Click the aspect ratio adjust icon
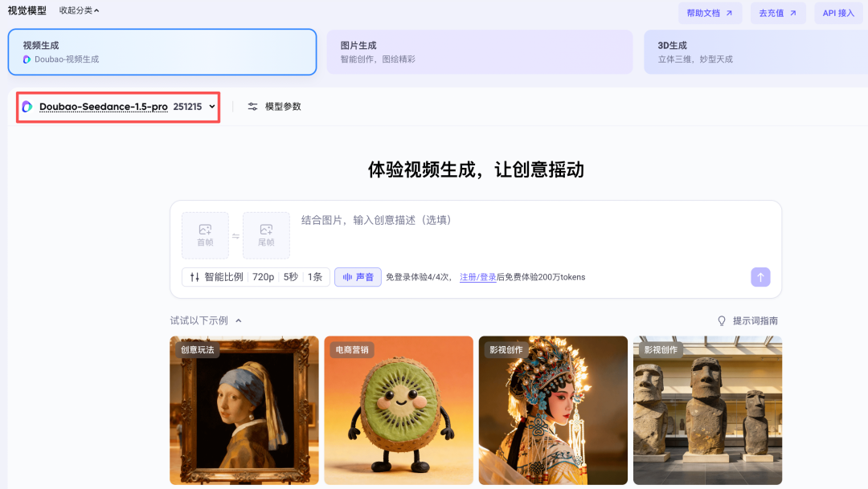The width and height of the screenshot is (868, 489). [x=194, y=277]
